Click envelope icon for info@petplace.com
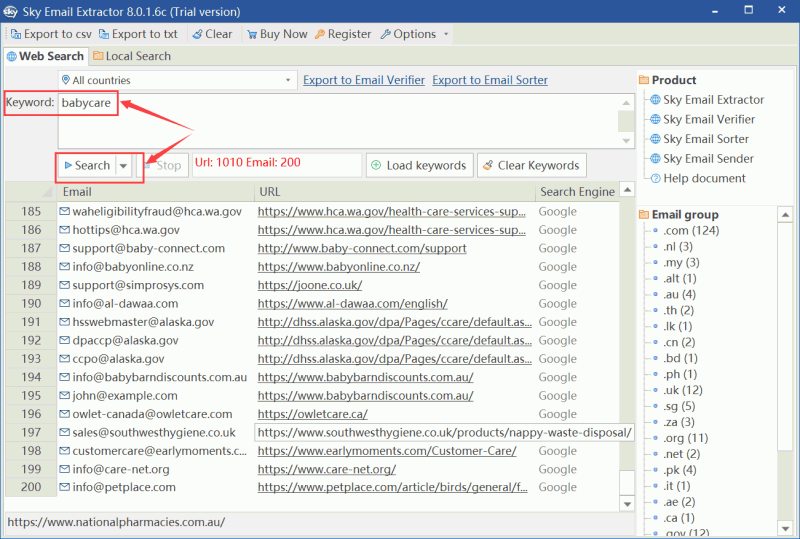800x539 pixels. coord(64,487)
